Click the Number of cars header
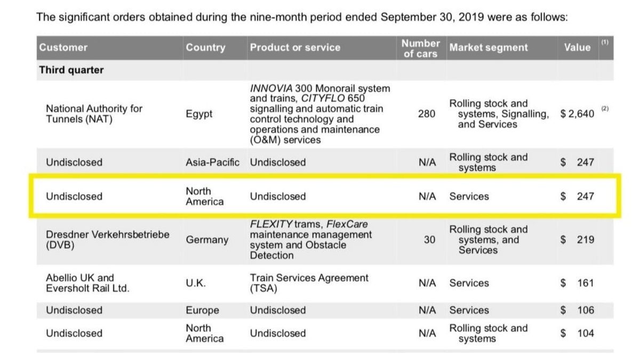 (x=420, y=48)
